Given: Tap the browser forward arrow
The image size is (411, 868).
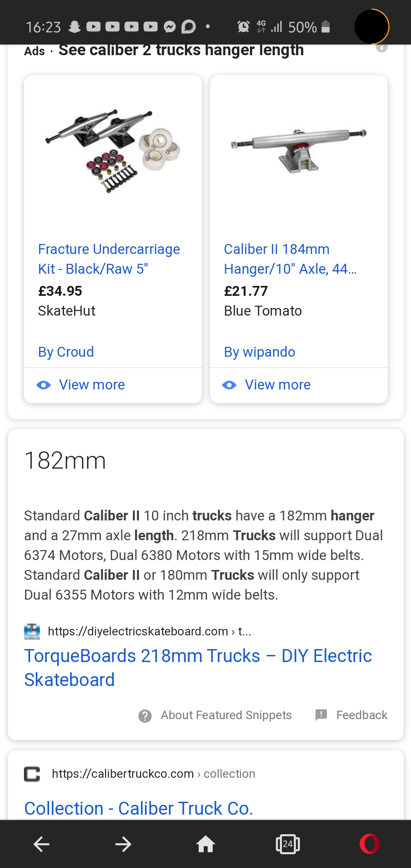Looking at the screenshot, I should pos(123,844).
